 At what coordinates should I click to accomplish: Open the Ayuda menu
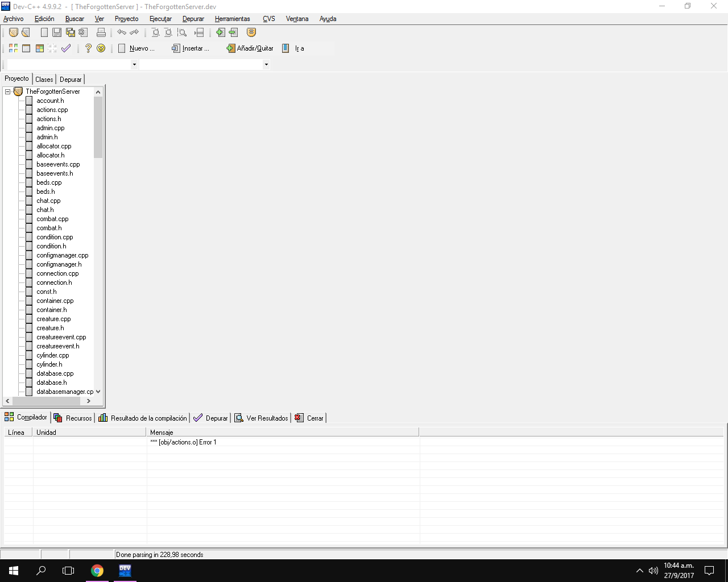tap(328, 19)
